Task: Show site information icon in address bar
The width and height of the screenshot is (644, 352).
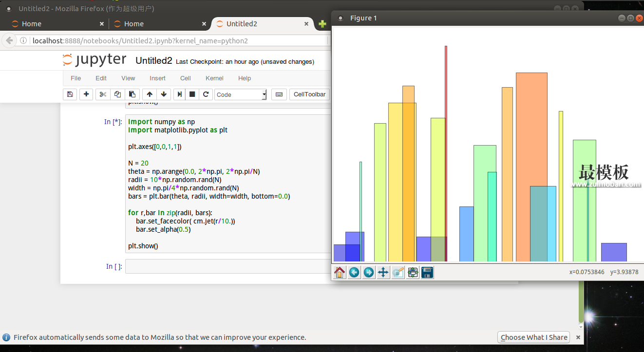Action: (23, 41)
